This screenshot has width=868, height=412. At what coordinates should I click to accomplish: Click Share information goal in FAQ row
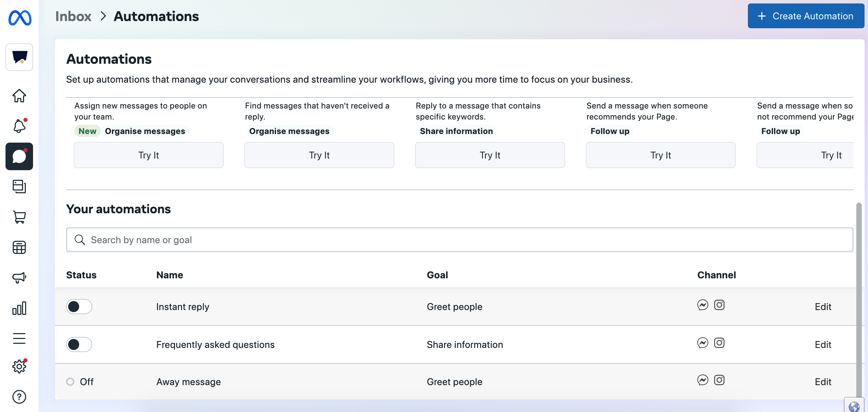point(465,344)
